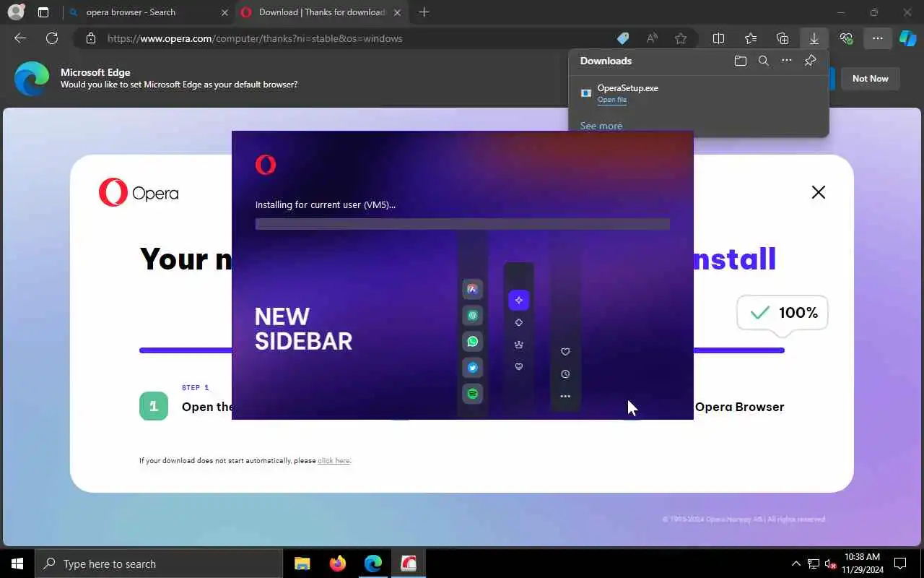This screenshot has height=578, width=924.
Task: Select the Download | Thanks for download tab
Action: point(322,12)
